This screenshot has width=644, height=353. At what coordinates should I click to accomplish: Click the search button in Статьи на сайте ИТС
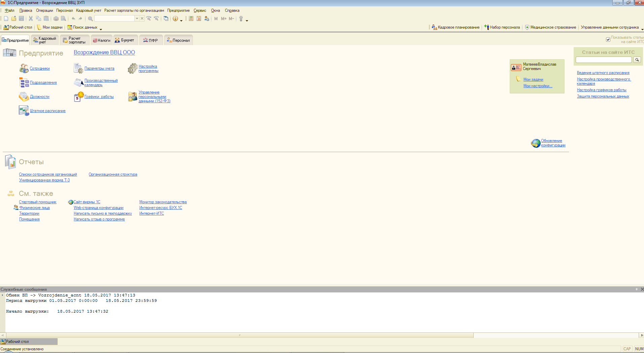637,60
